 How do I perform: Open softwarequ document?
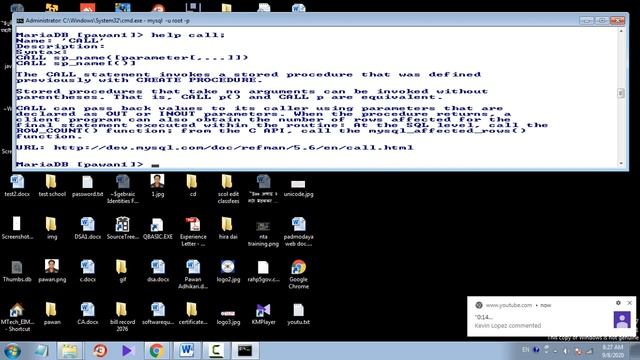(x=158, y=313)
